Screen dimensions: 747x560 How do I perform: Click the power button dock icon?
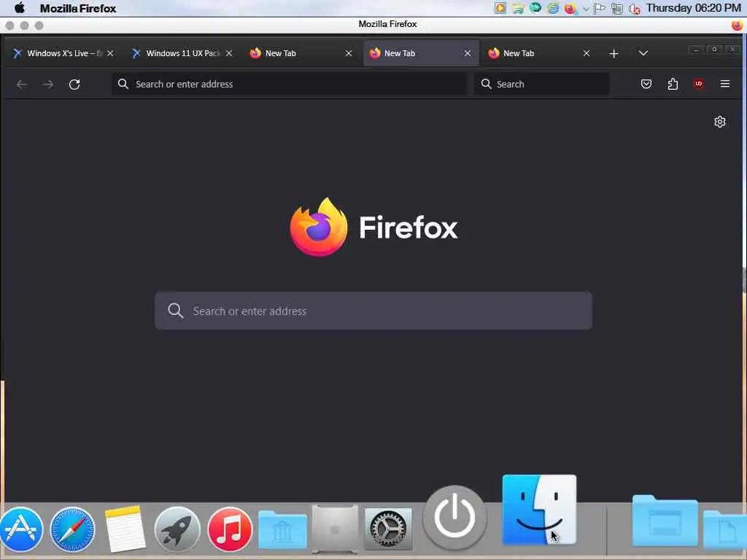[x=455, y=517]
